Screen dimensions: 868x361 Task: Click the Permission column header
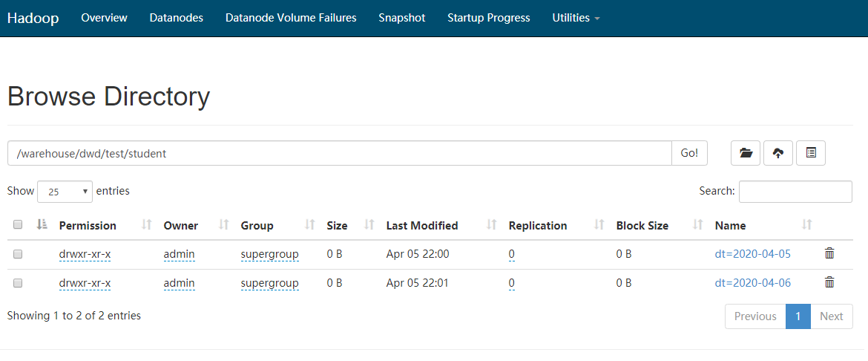(x=88, y=226)
